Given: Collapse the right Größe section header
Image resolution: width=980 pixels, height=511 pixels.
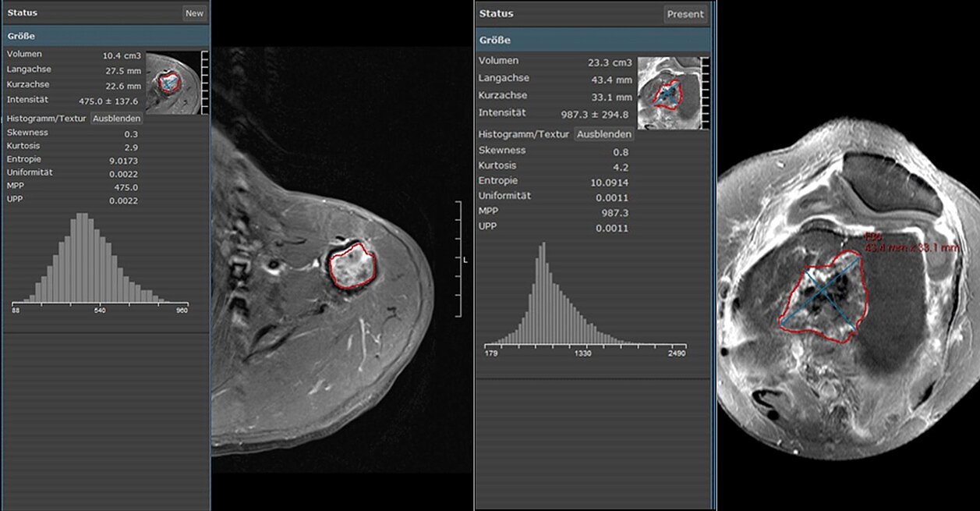Looking at the screenshot, I should pyautogui.click(x=593, y=40).
